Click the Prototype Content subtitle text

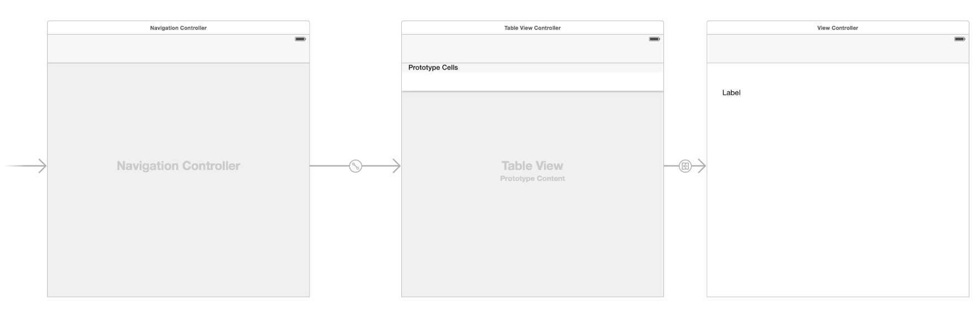pyautogui.click(x=532, y=179)
